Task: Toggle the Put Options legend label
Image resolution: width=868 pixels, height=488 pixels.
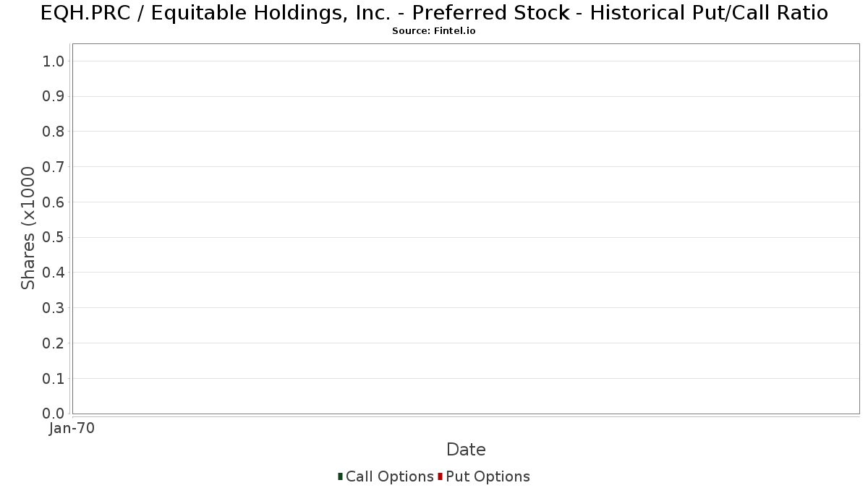Action: point(488,476)
